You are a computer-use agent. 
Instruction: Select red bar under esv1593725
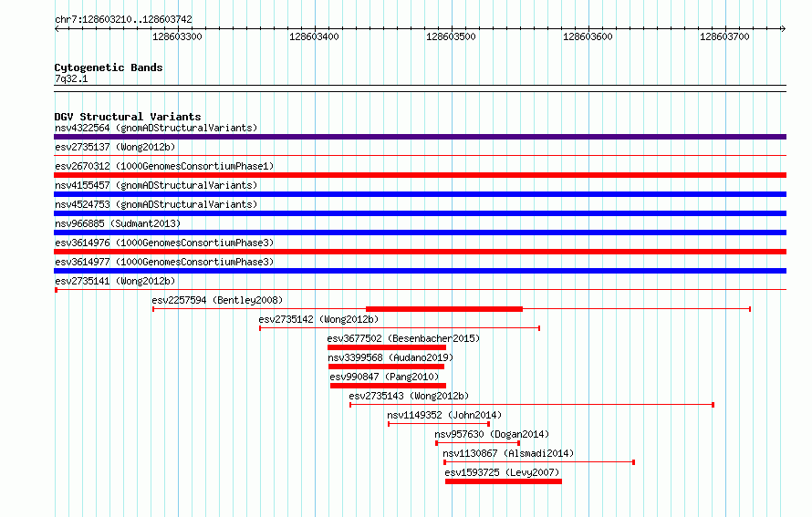click(x=504, y=481)
